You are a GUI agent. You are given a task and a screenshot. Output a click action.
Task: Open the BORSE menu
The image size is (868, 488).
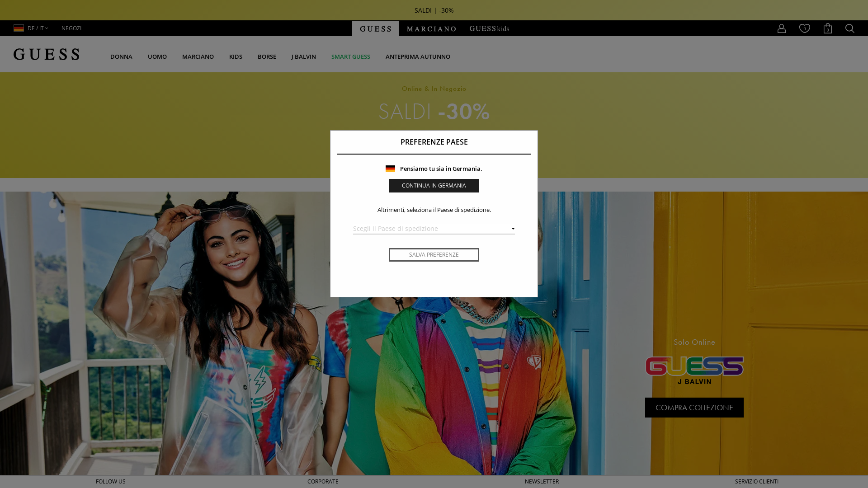267,56
